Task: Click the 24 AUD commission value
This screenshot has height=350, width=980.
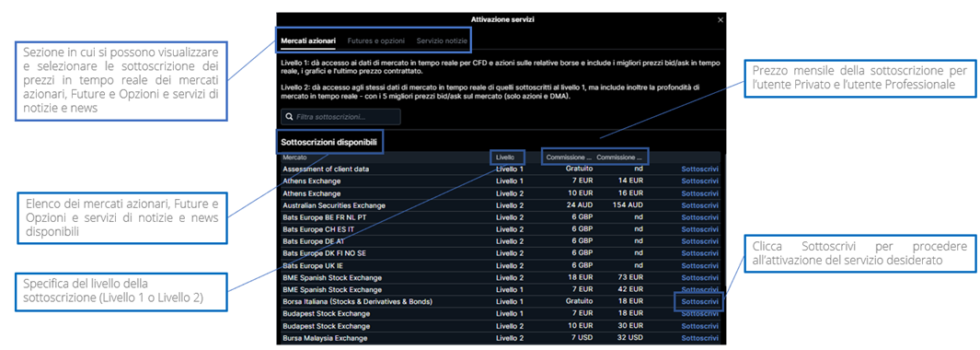Action: pyautogui.click(x=580, y=205)
